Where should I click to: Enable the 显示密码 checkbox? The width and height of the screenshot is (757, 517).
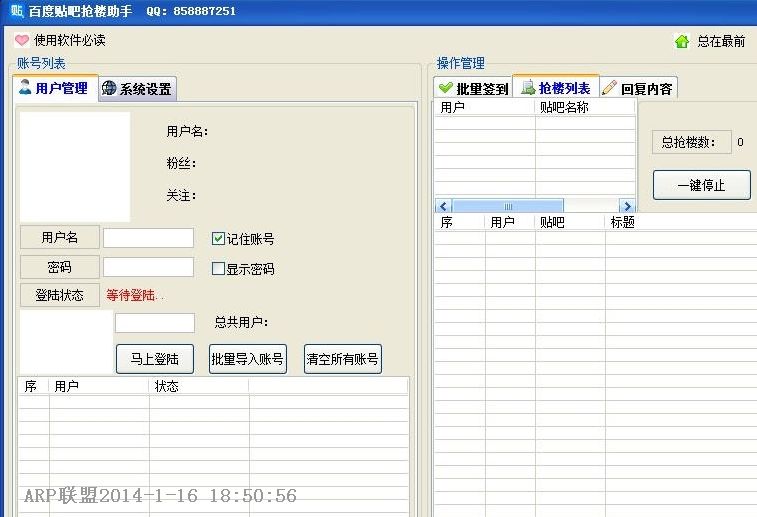click(218, 269)
